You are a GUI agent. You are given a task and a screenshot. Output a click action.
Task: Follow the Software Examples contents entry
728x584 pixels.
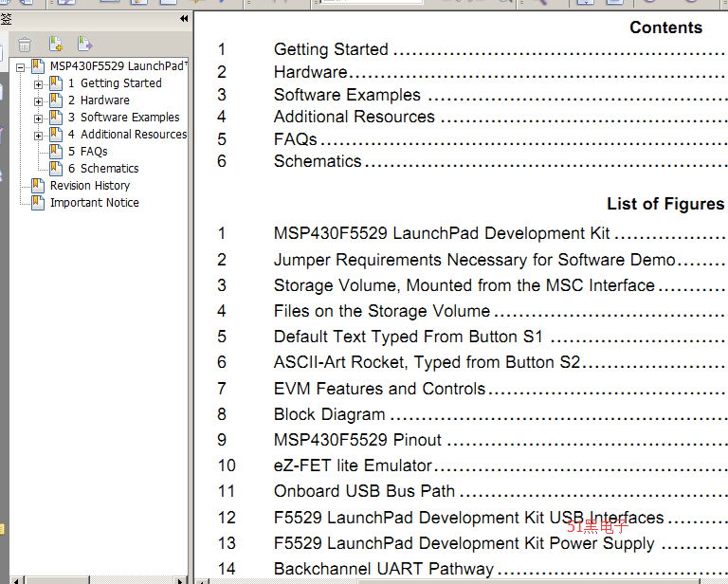[x=347, y=95]
